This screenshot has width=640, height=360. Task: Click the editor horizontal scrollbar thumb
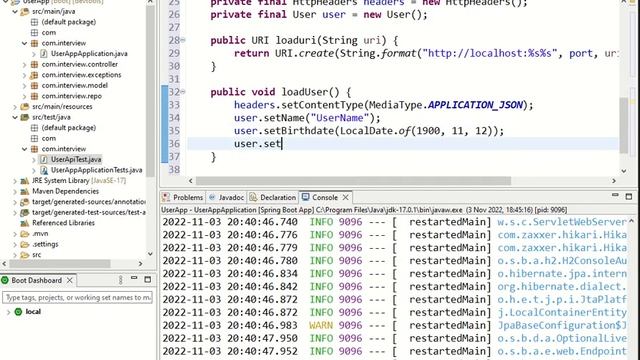pos(353,181)
